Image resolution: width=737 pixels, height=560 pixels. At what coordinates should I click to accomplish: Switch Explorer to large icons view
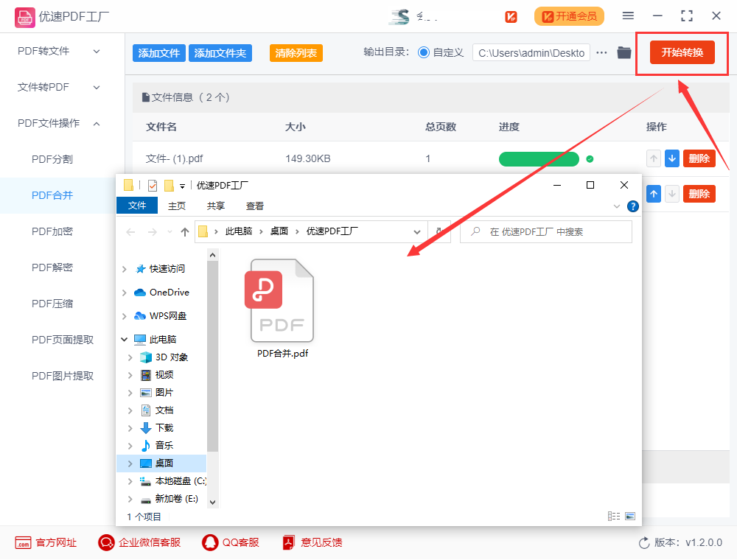tap(630, 517)
